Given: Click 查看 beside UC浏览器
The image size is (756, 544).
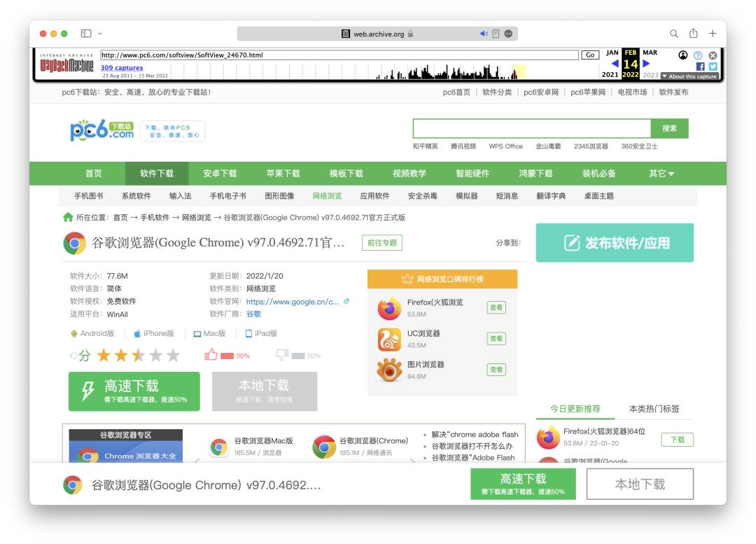Looking at the screenshot, I should tap(496, 339).
